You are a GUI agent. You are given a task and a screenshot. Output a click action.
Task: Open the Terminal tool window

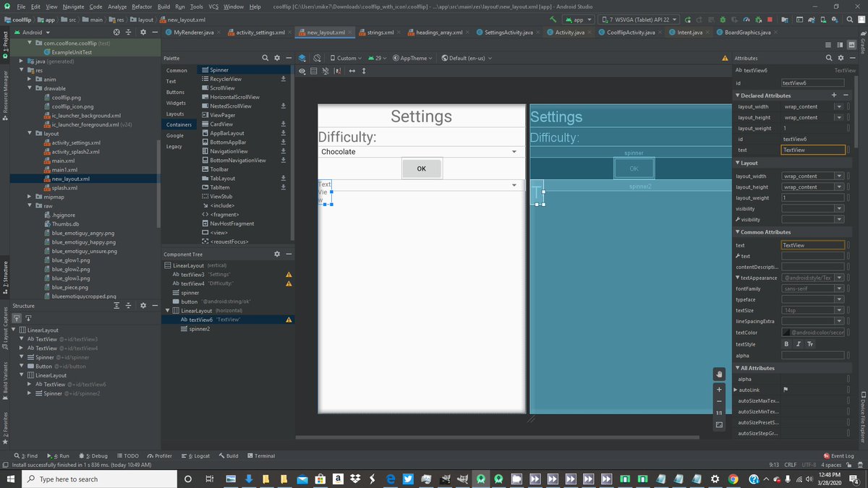[x=260, y=456]
